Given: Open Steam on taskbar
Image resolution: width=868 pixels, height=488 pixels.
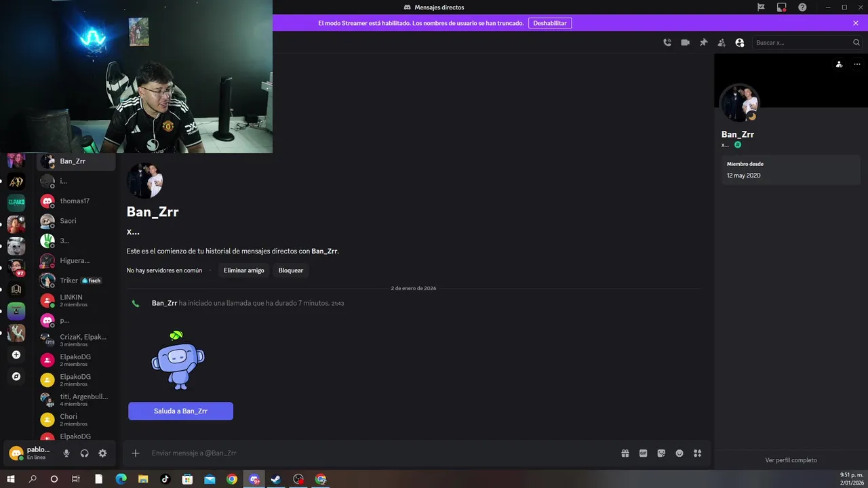Looking at the screenshot, I should (x=276, y=479).
